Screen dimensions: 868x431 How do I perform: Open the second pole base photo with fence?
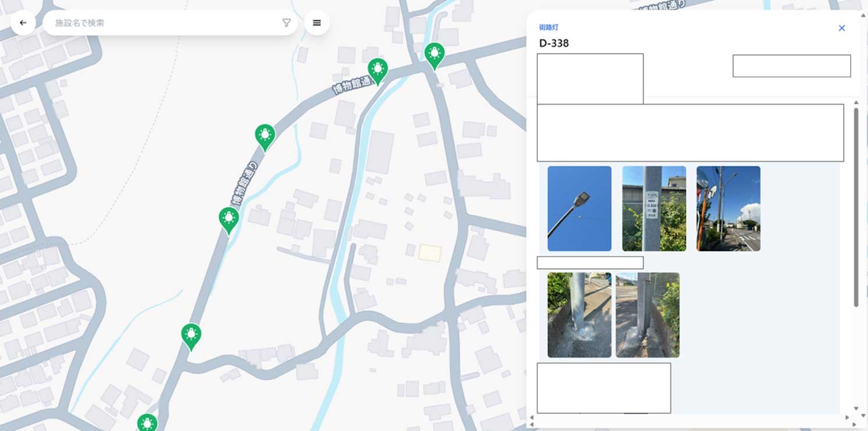(648, 315)
